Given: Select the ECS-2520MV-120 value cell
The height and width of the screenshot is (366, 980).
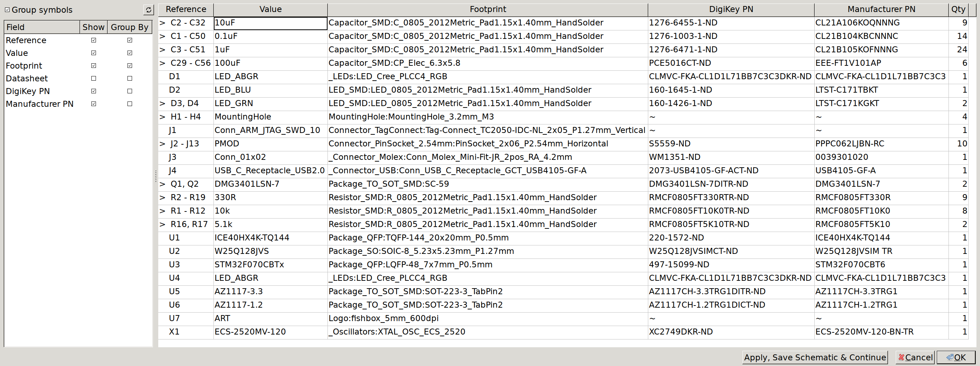Looking at the screenshot, I should (x=270, y=332).
